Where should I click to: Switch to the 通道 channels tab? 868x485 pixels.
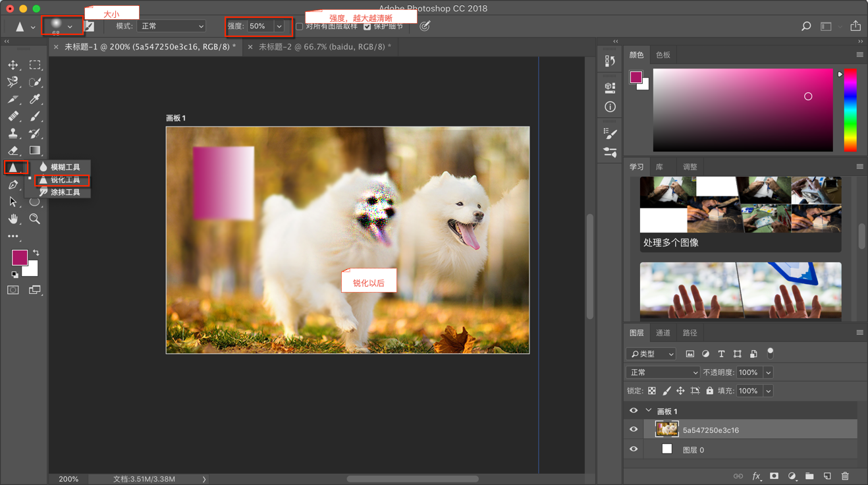pos(663,333)
